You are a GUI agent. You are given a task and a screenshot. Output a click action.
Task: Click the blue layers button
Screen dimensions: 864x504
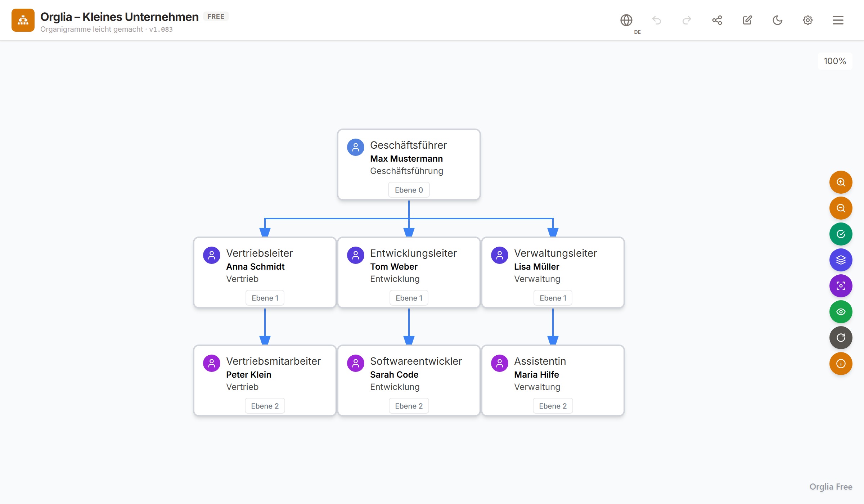click(841, 260)
